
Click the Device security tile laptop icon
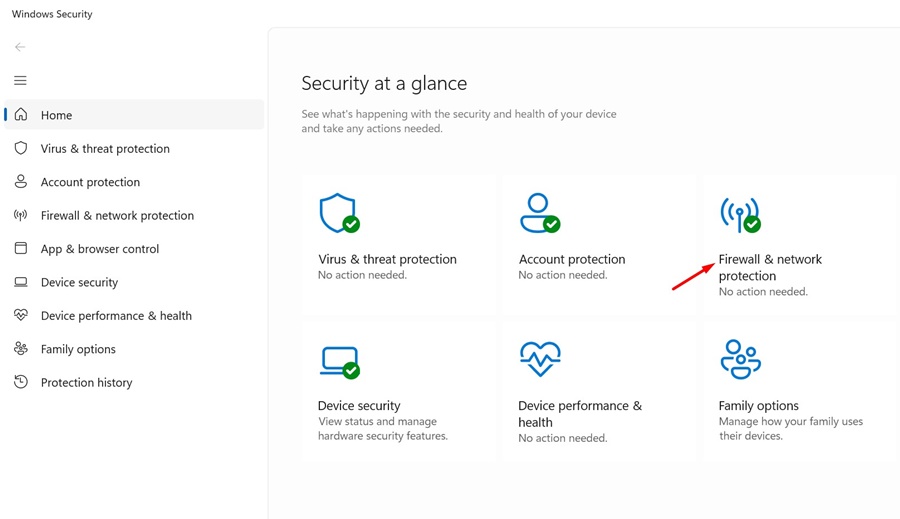click(x=338, y=360)
